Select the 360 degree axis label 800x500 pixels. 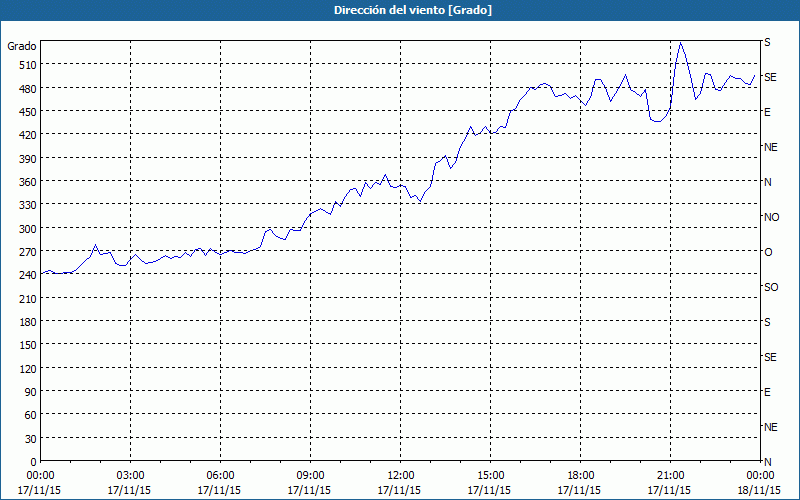28,182
